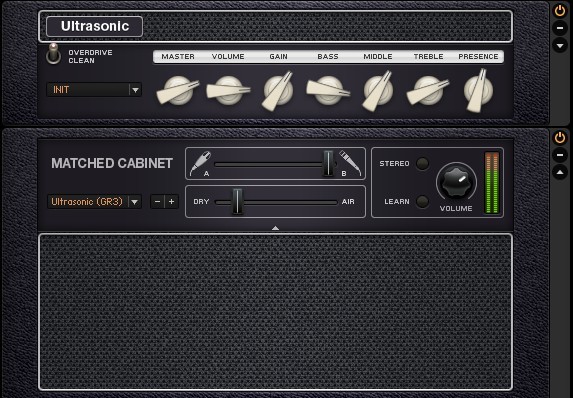Select next cabinet with plus button

(171, 201)
